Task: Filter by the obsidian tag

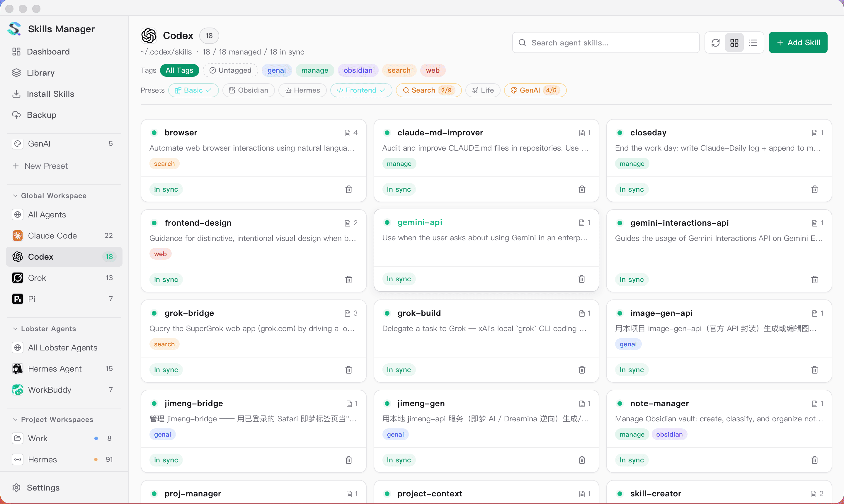Action: (358, 70)
